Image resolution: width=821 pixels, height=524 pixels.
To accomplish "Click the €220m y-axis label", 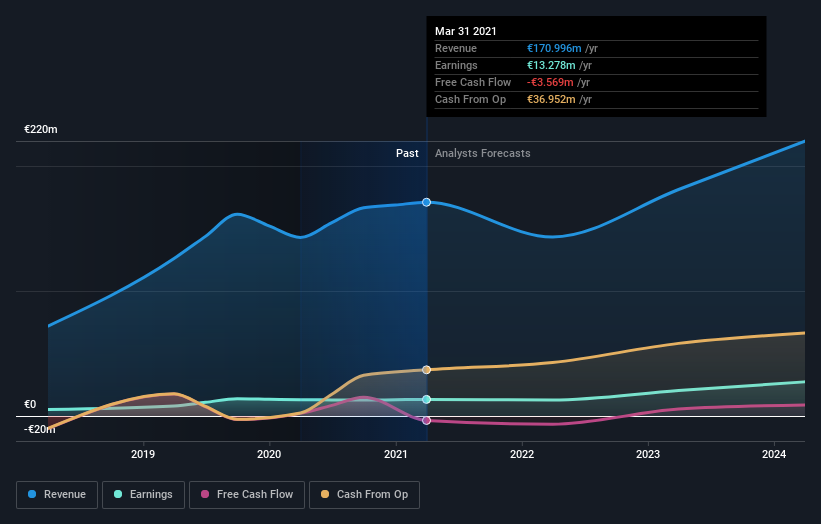I will tap(41, 129).
